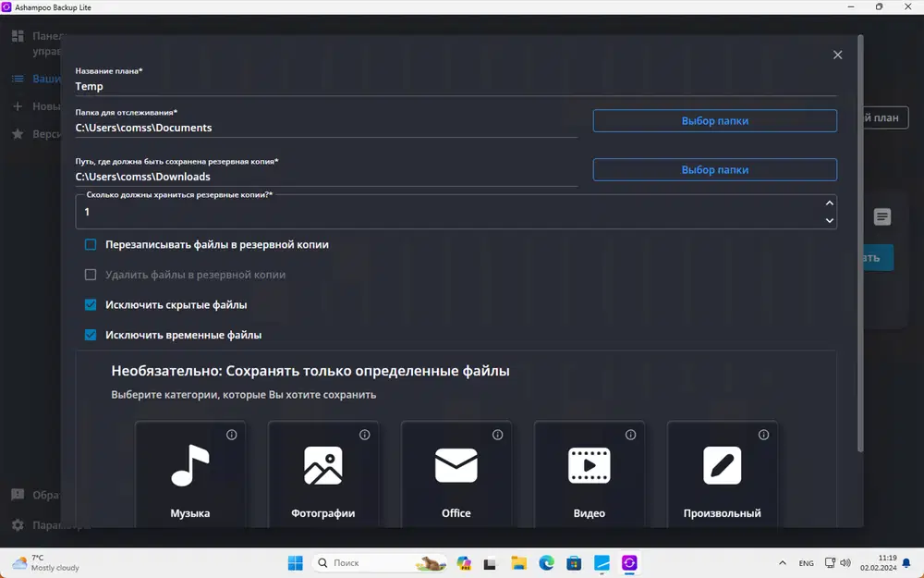Screen dimensions: 924x578
Task: Open the dashboard panel sidebar icon
Action: pos(18,36)
